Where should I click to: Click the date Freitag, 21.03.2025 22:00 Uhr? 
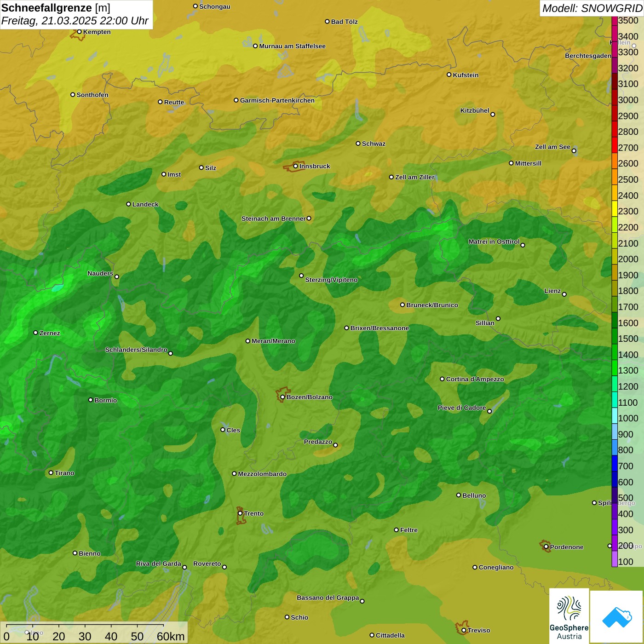click(75, 21)
